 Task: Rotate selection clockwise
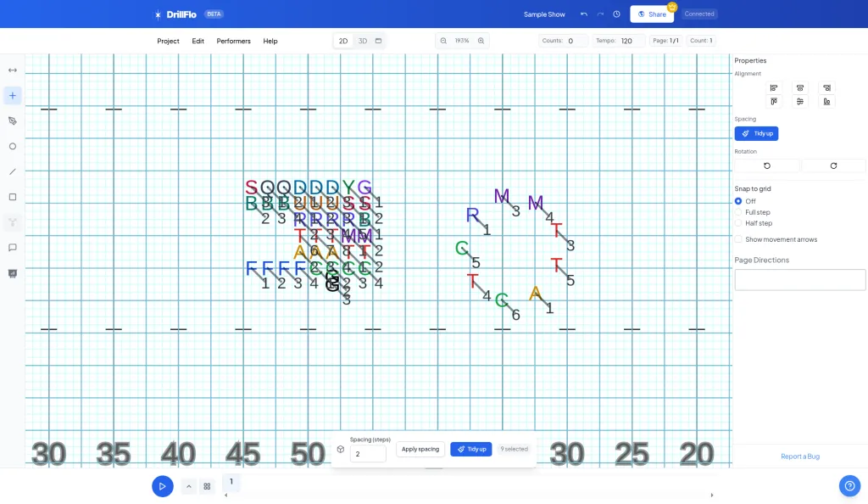(833, 165)
